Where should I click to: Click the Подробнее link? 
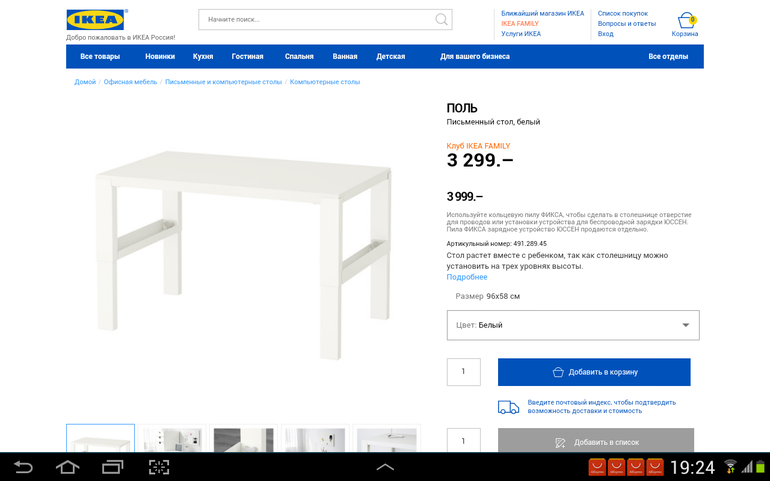coord(467,277)
